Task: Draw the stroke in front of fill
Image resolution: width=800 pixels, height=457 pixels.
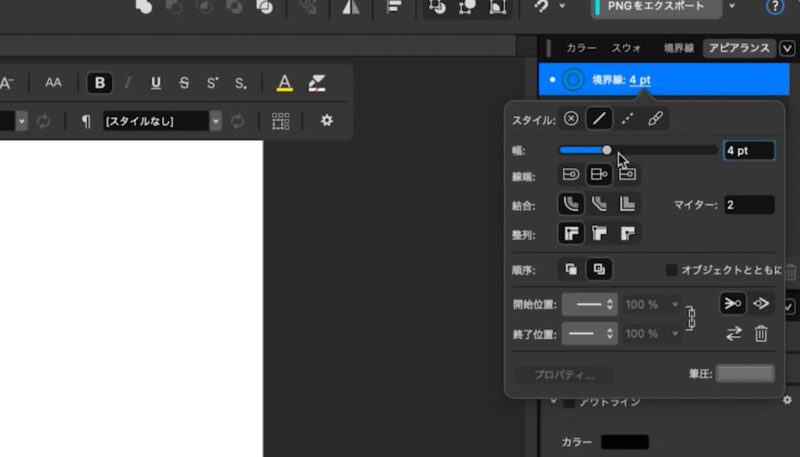Action: pos(599,269)
